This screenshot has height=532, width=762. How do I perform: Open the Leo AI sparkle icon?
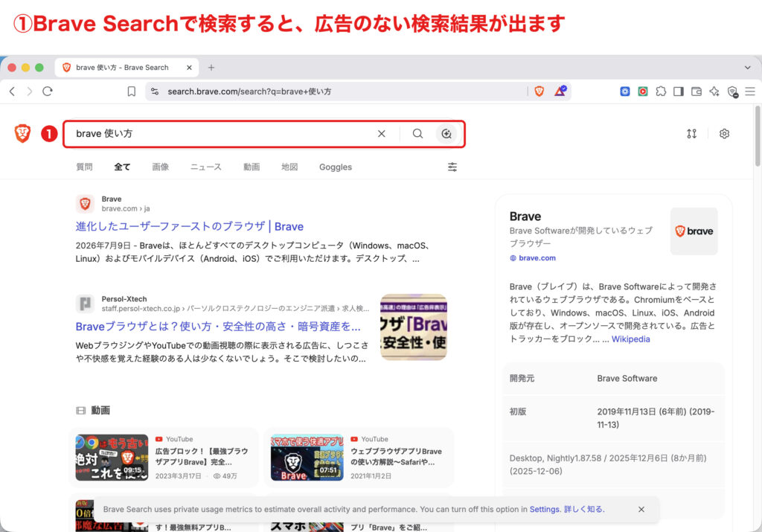pos(714,92)
